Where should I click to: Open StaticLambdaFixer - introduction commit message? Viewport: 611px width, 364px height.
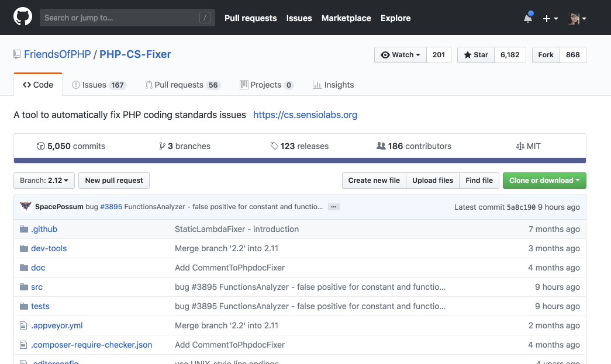point(237,229)
